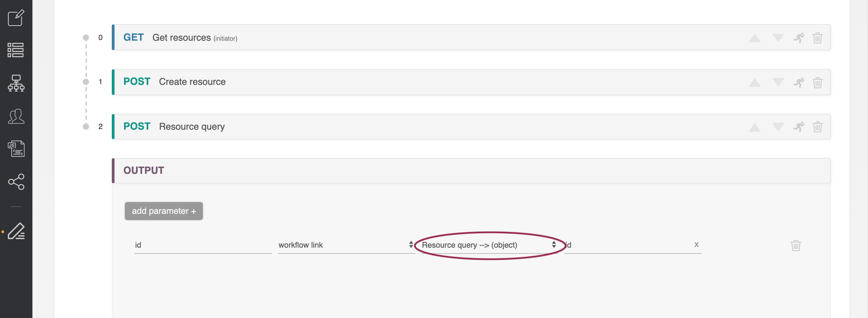Move Get resources step down
Viewport: 868px width, 318px height.
click(778, 38)
